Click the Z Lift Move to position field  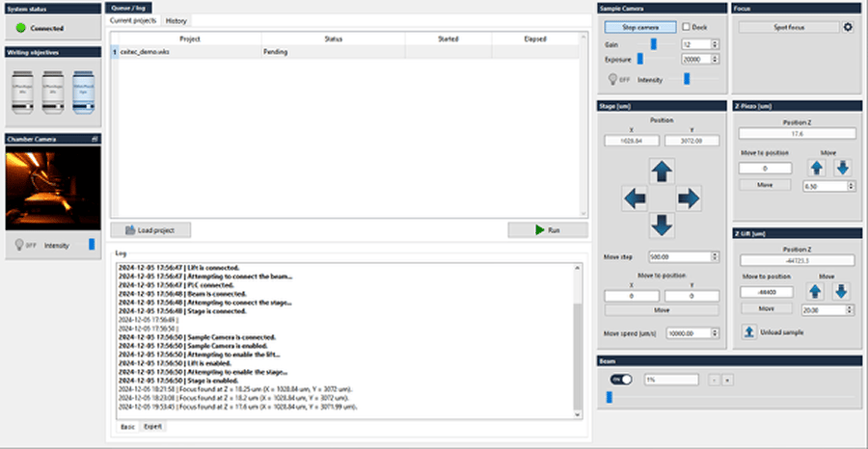[767, 292]
